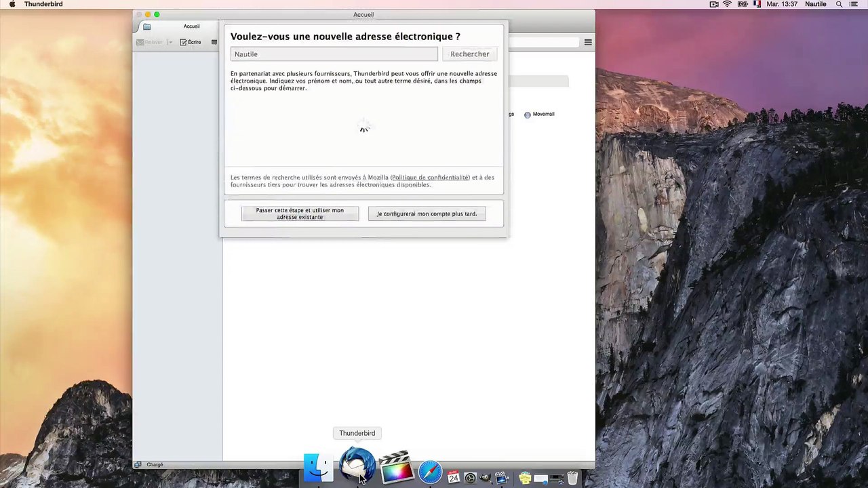Launch Final Cut Pro from the Dock
The width and height of the screenshot is (868, 488).
396,467
